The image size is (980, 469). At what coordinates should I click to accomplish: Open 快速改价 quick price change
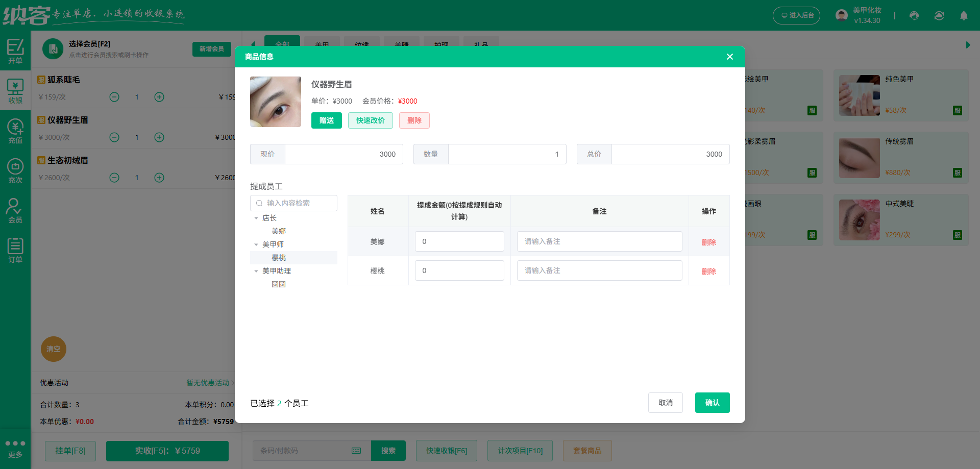click(x=370, y=120)
